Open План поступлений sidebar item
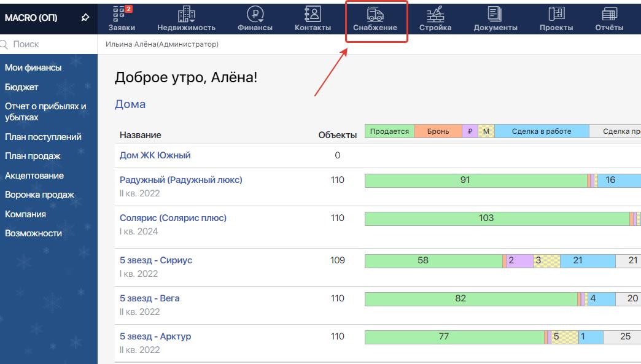The width and height of the screenshot is (641, 364). (43, 137)
